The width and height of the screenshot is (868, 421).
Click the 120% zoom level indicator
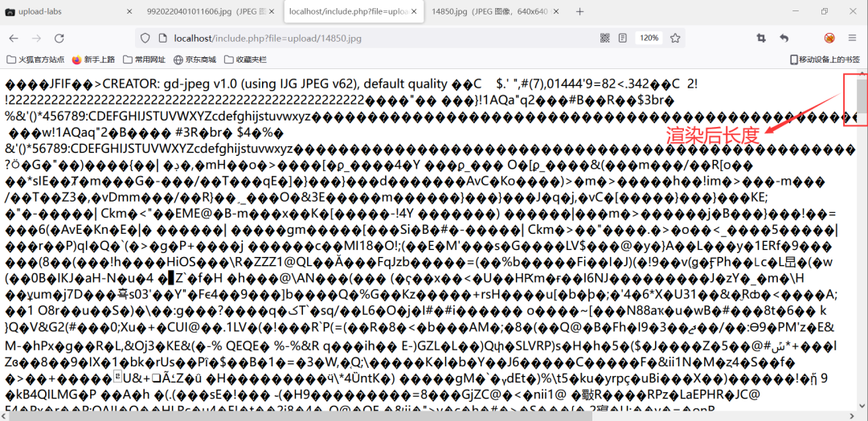coord(649,38)
